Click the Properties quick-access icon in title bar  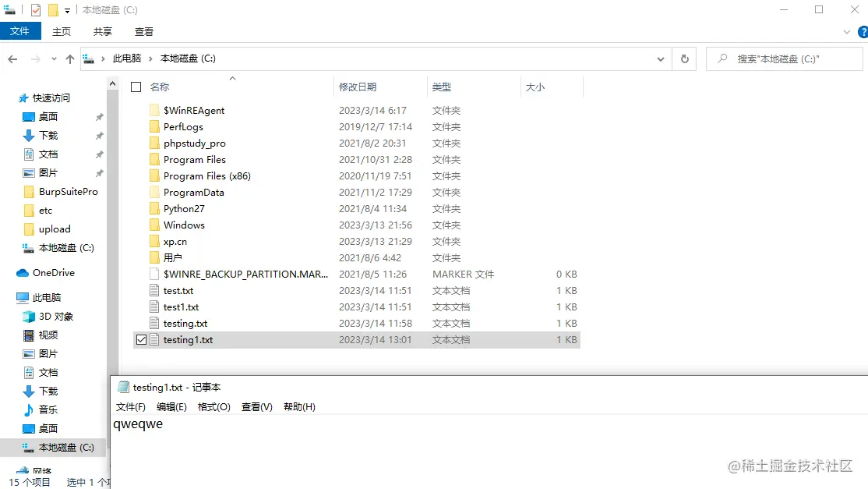[35, 10]
